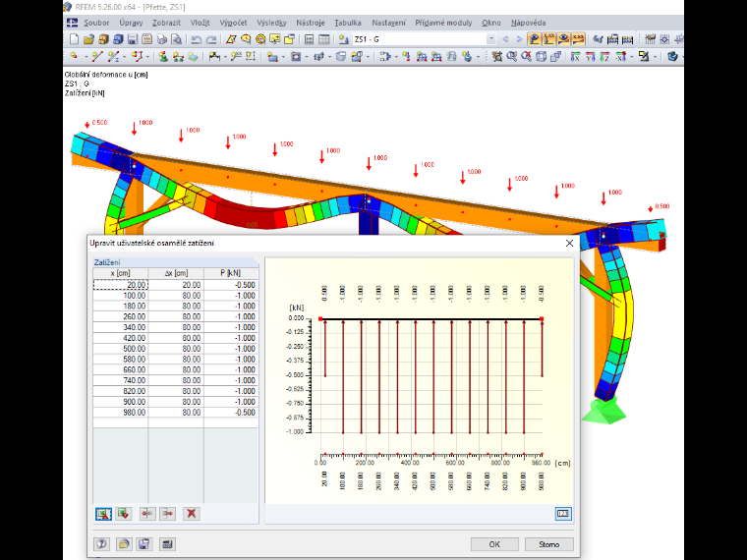Toggle the show deformation results button
This screenshot has height=560, width=747.
point(534,39)
